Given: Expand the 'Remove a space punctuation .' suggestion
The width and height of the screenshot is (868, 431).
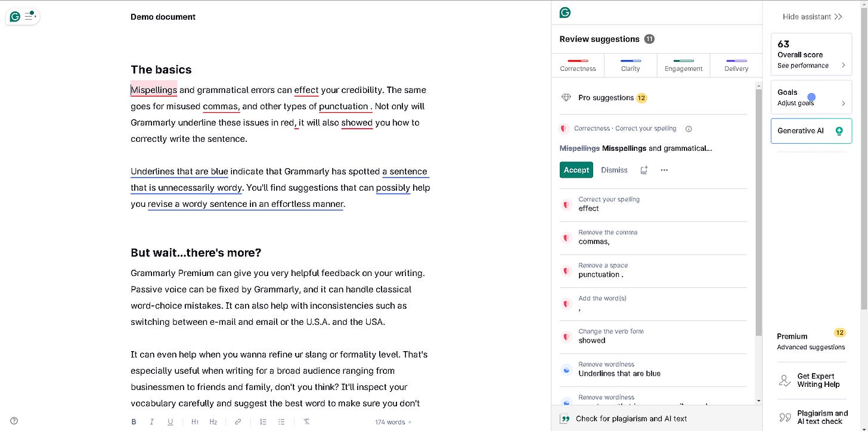Looking at the screenshot, I should [x=653, y=271].
